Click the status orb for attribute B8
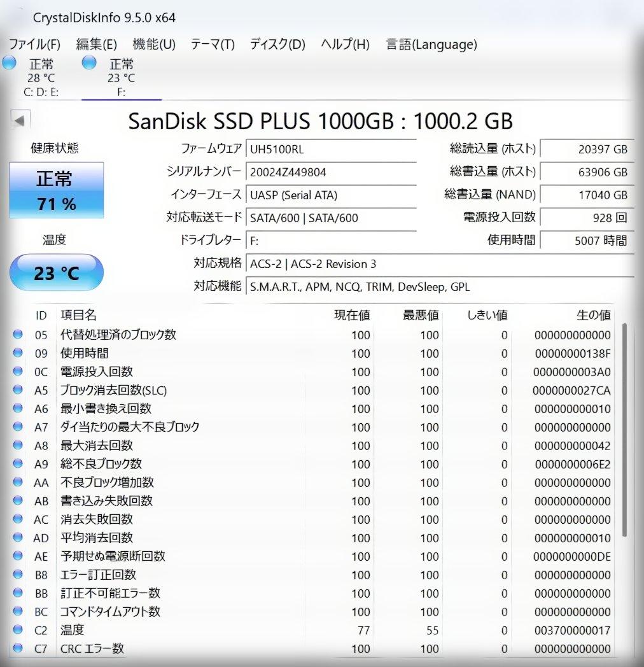Image resolution: width=644 pixels, height=667 pixels. tap(18, 574)
